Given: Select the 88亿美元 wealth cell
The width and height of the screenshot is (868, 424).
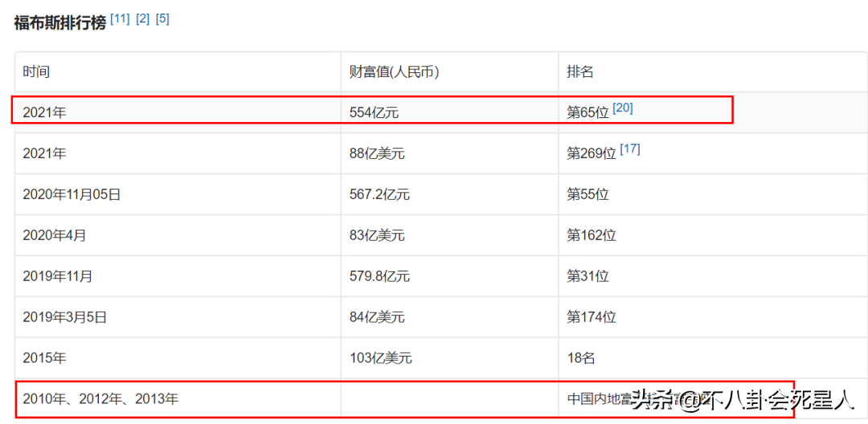Looking at the screenshot, I should click(377, 153).
